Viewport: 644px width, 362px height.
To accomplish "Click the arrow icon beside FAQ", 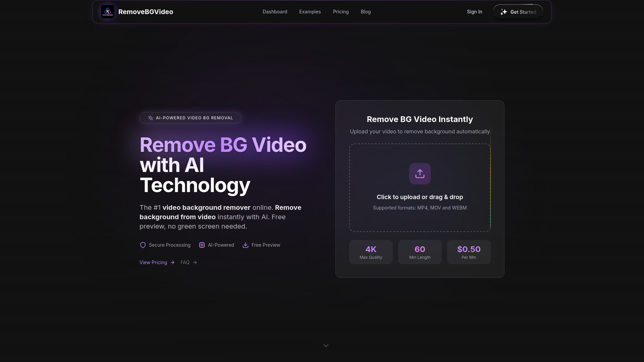I will pyautogui.click(x=195, y=262).
